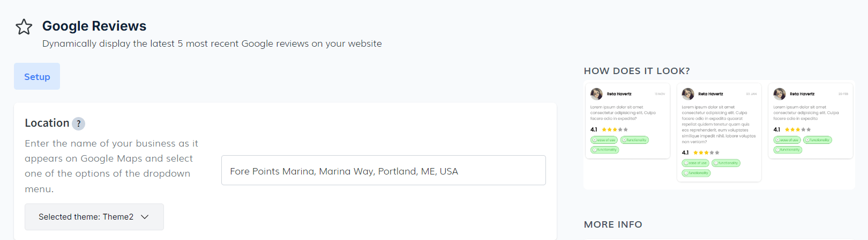The height and width of the screenshot is (240, 868).
Task: Click the avatar in the 03 JAN preview card
Action: [688, 94]
